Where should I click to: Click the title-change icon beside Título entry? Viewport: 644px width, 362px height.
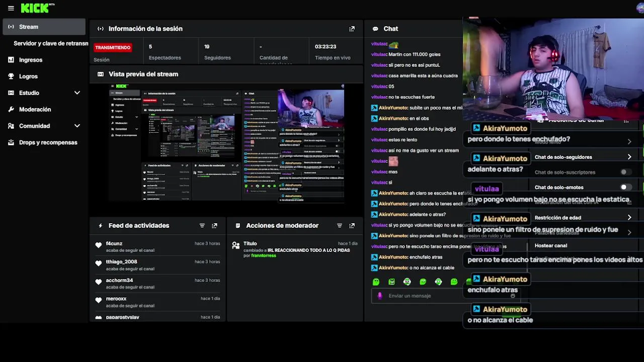[235, 245]
